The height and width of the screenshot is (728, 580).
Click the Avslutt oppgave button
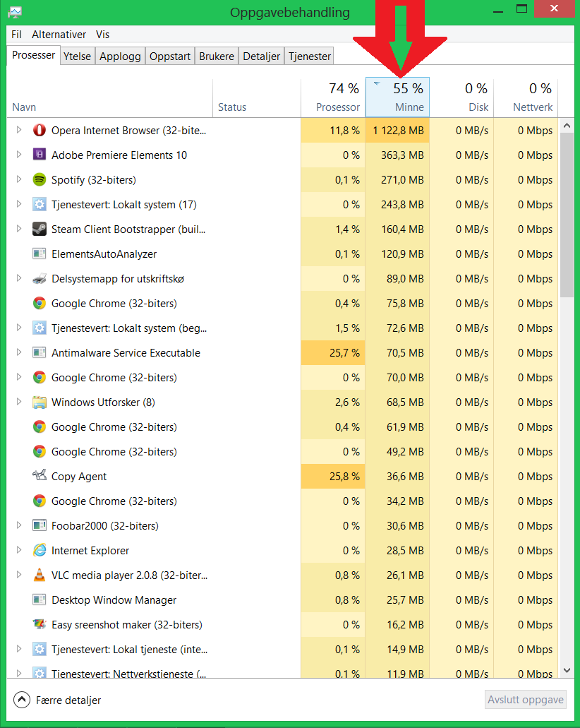[526, 700]
